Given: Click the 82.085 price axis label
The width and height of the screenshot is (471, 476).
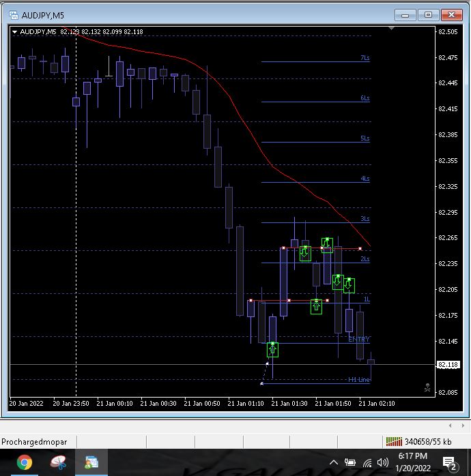Looking at the screenshot, I should click(448, 393).
